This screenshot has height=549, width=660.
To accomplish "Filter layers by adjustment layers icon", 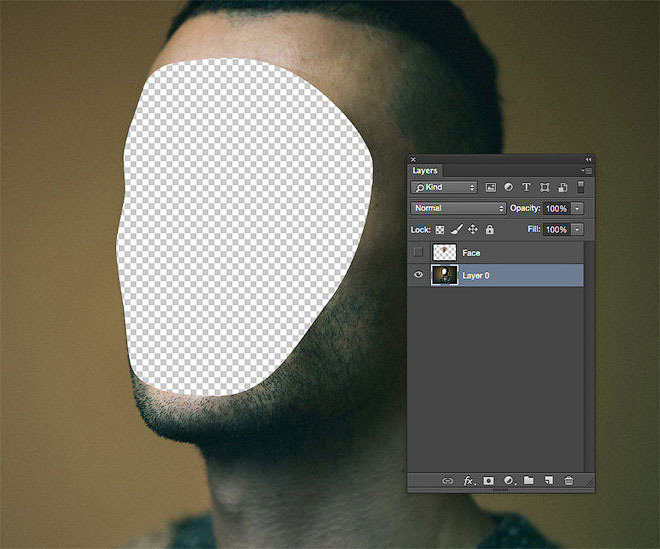I will point(508,187).
